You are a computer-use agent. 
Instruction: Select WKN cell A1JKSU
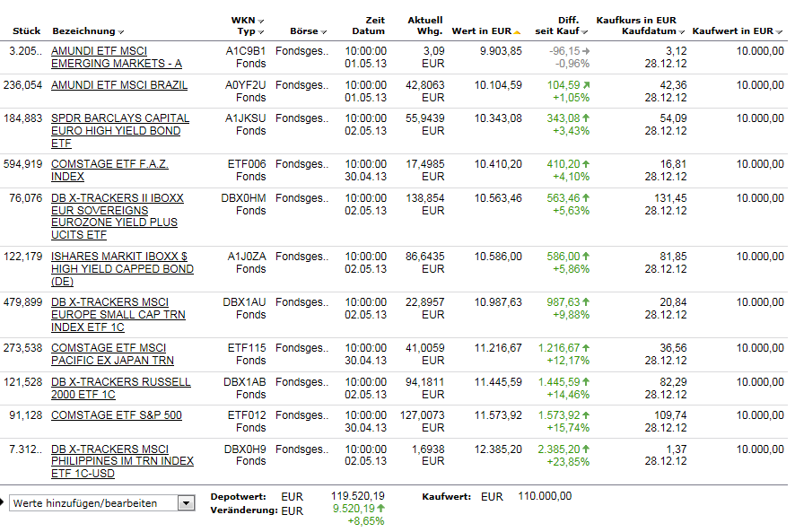click(246, 118)
